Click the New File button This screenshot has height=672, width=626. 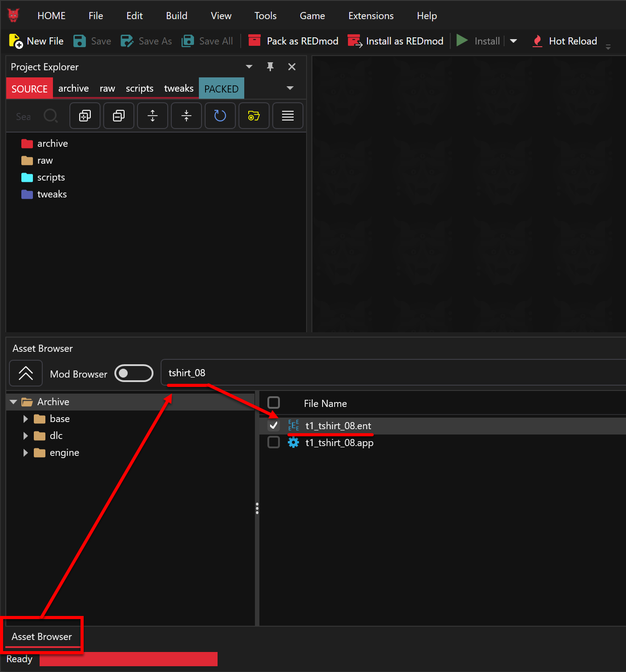[x=36, y=41]
